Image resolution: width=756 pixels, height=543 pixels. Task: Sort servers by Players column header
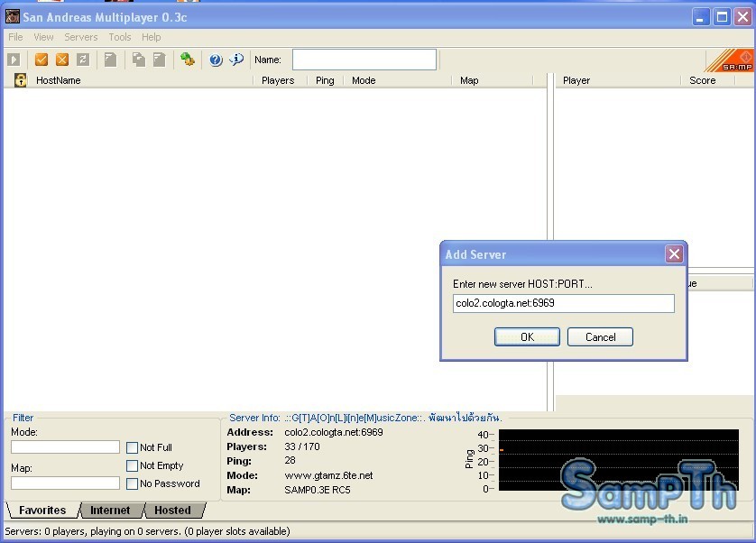278,80
